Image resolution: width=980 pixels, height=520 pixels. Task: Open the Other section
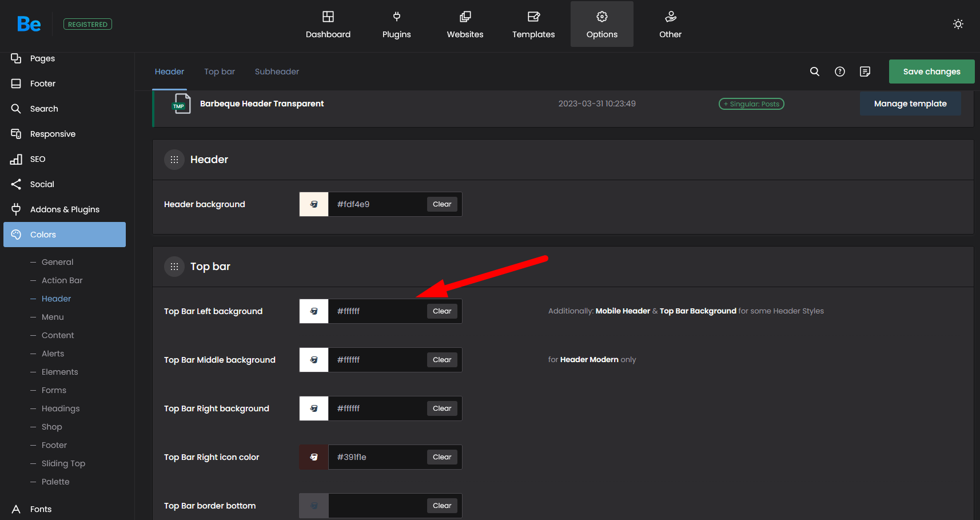[671, 24]
